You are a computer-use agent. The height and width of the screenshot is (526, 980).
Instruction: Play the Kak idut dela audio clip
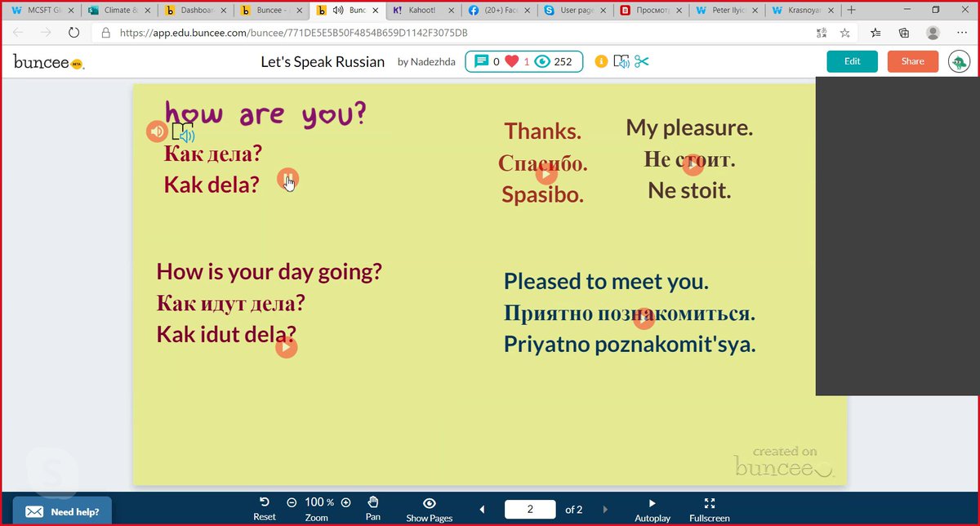coord(286,347)
